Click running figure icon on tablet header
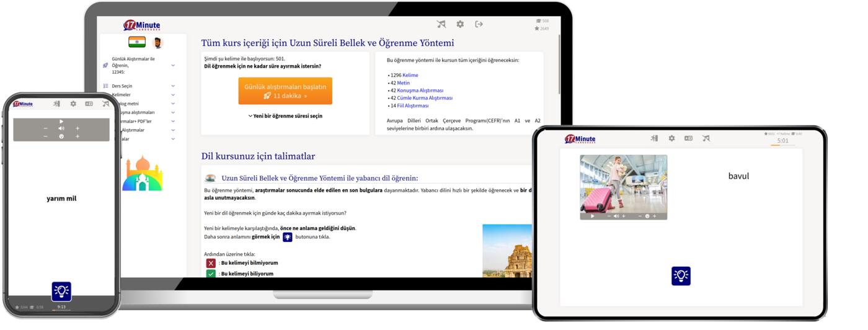The image size is (868, 330). (654, 138)
